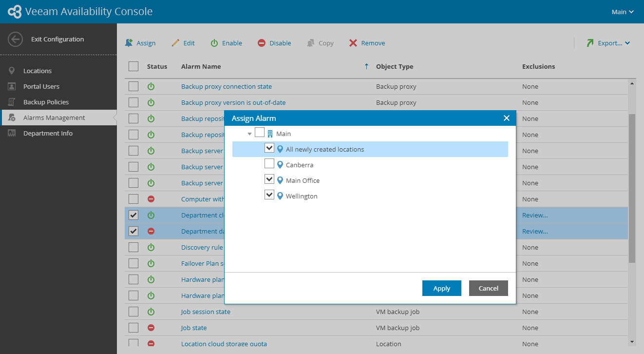Click the Department Info icon
This screenshot has height=354, width=644.
tap(12, 133)
